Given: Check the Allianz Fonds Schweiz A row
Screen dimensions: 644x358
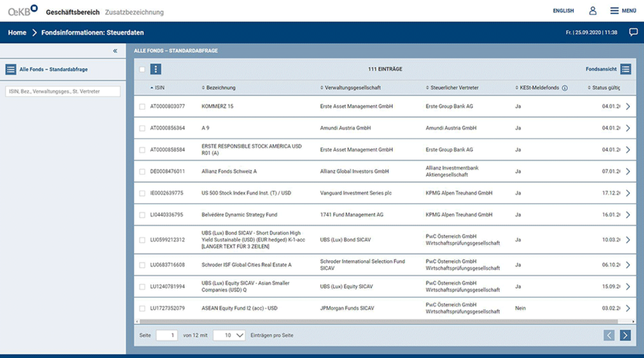Looking at the screenshot, I should point(142,171).
